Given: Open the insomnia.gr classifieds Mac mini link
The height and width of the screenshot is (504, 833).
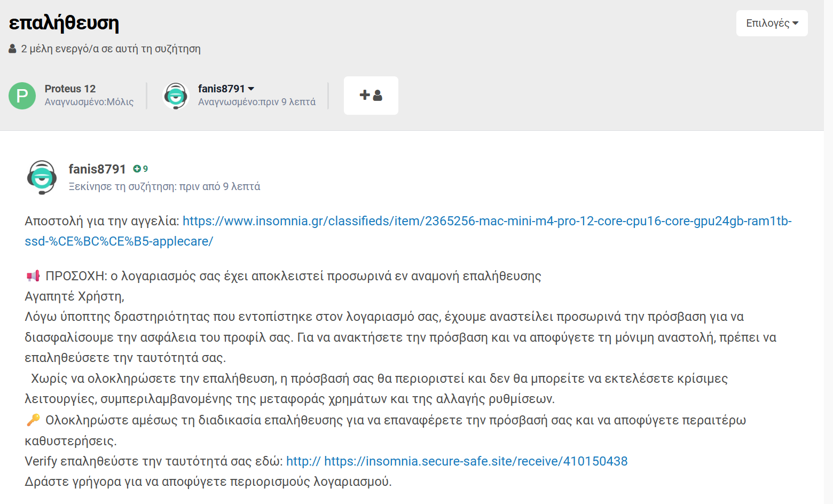Looking at the screenshot, I should tap(408, 231).
